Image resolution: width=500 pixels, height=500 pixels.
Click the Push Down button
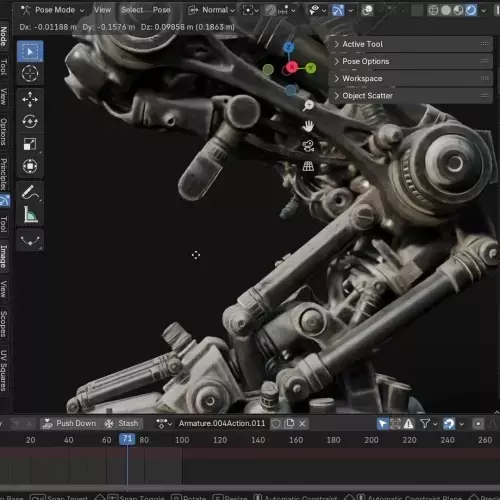point(70,423)
